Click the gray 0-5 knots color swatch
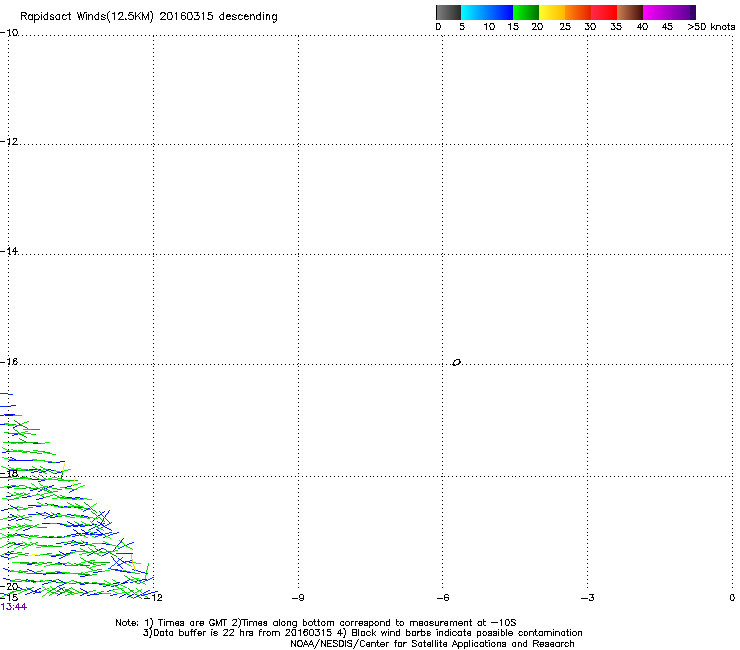740x650 pixels. pyautogui.click(x=448, y=12)
